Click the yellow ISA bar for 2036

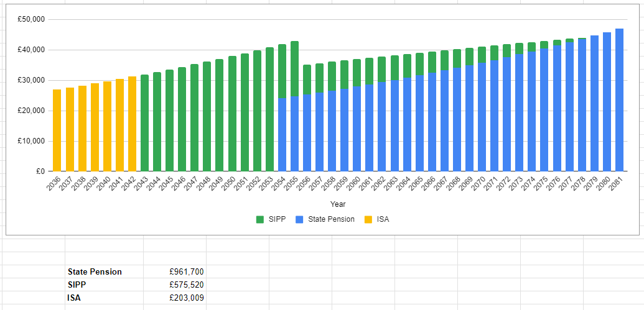[x=57, y=130]
